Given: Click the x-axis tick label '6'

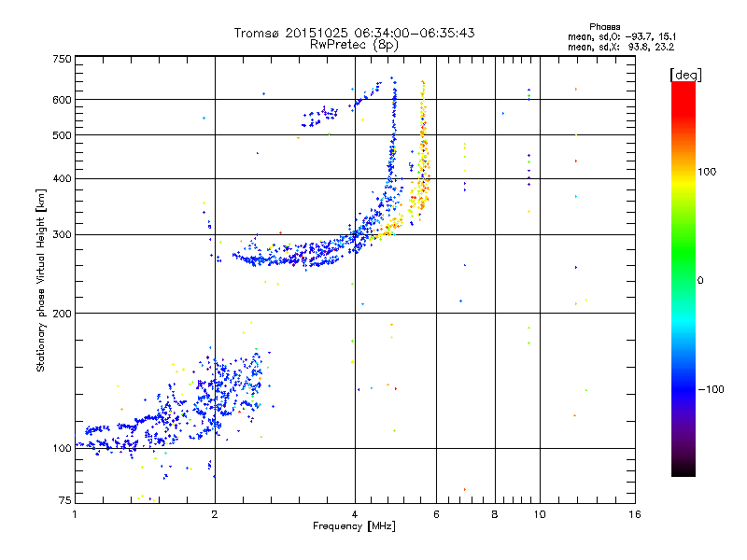Looking at the screenshot, I should [x=436, y=514].
